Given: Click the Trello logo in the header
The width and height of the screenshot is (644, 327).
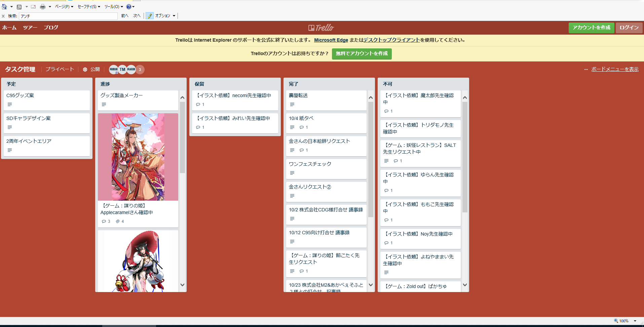Looking at the screenshot, I should 321,28.
